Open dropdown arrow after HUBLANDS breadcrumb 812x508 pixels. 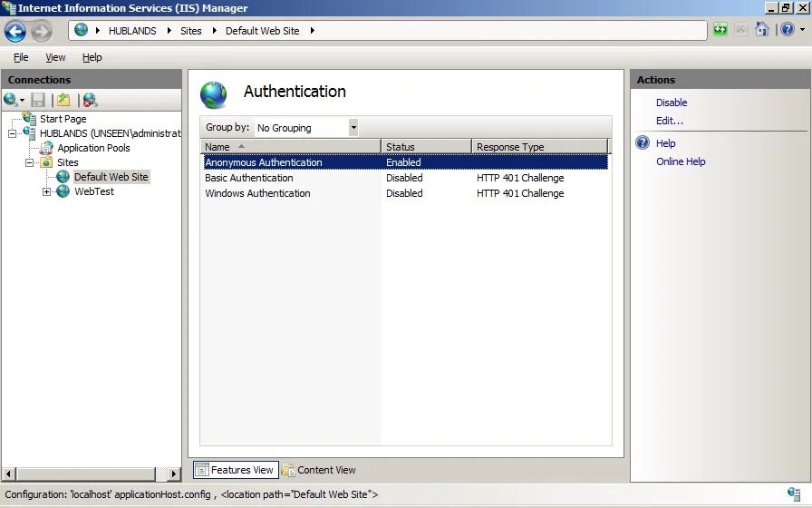[x=169, y=31]
